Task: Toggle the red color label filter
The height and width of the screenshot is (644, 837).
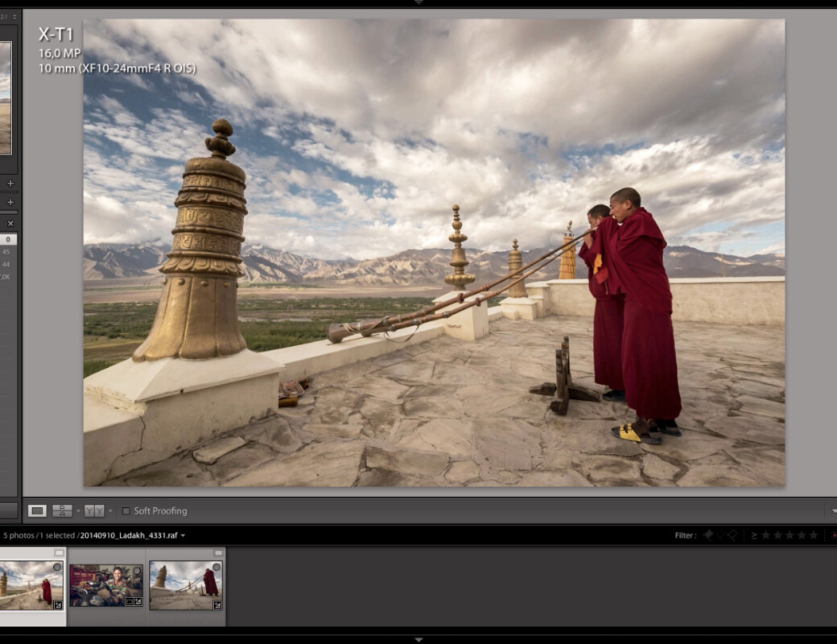Action: point(834,535)
